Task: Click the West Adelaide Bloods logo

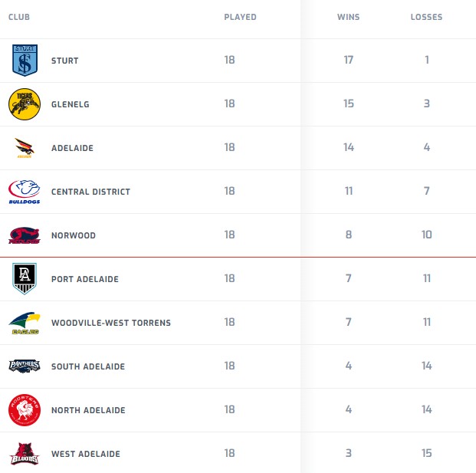Action: [x=25, y=454]
